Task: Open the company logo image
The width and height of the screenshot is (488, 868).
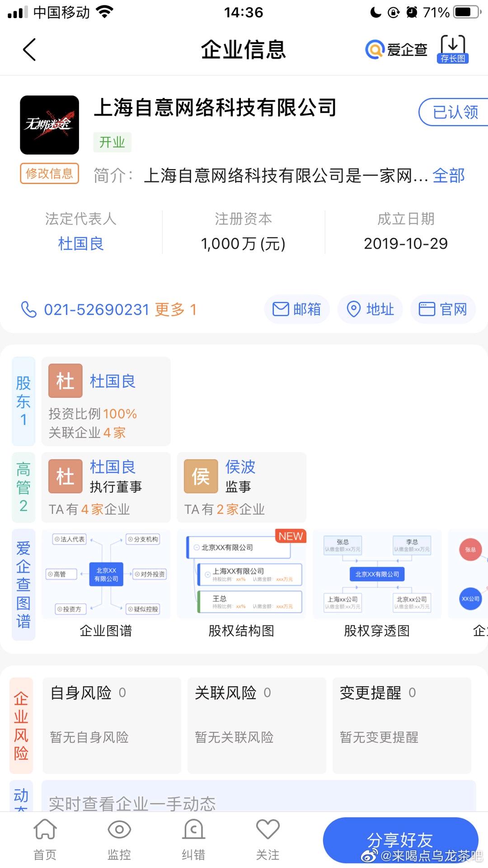Action: 49,125
